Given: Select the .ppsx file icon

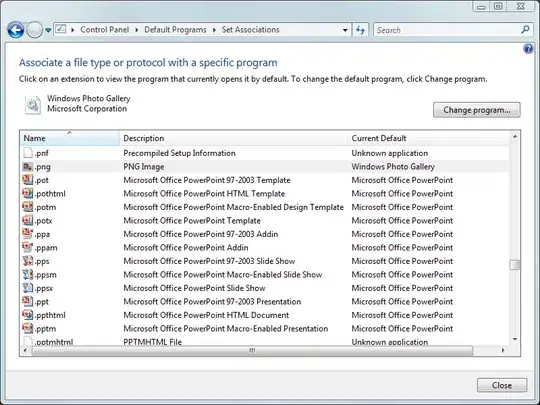Looking at the screenshot, I should coord(28,288).
